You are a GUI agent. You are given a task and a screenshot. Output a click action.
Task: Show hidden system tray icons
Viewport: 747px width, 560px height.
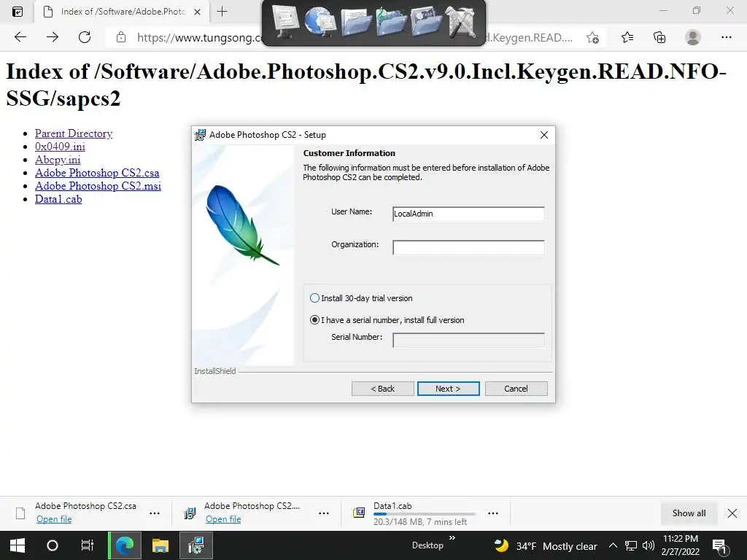[613, 545]
